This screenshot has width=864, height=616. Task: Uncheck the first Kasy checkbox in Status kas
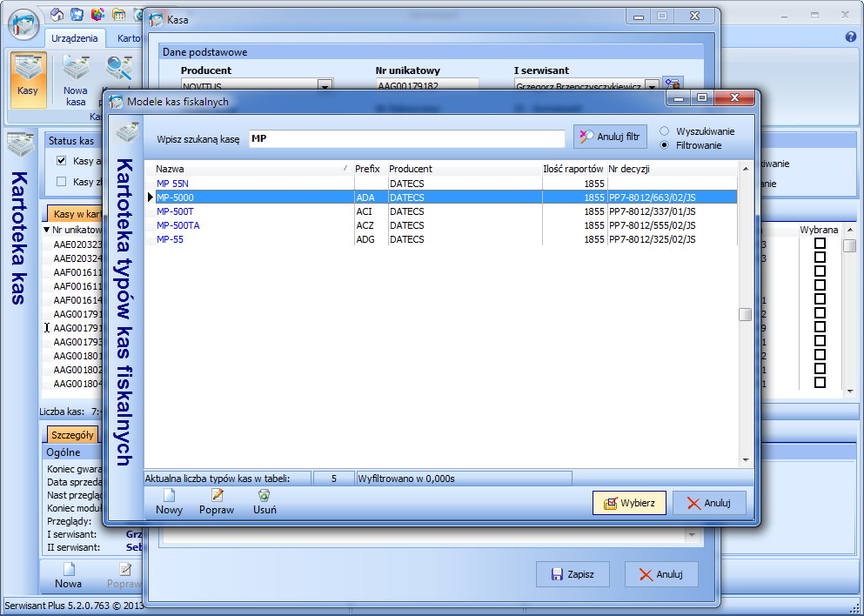point(62,161)
